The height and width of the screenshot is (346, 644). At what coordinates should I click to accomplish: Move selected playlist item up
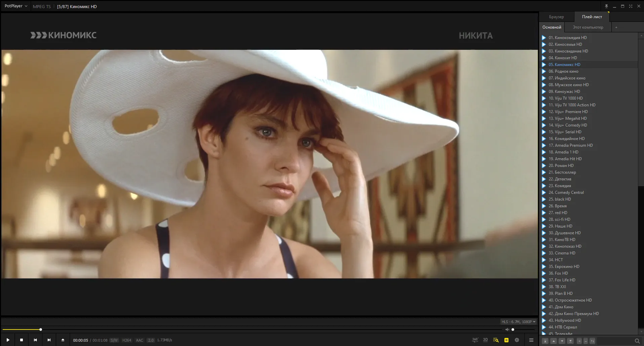(x=554, y=341)
